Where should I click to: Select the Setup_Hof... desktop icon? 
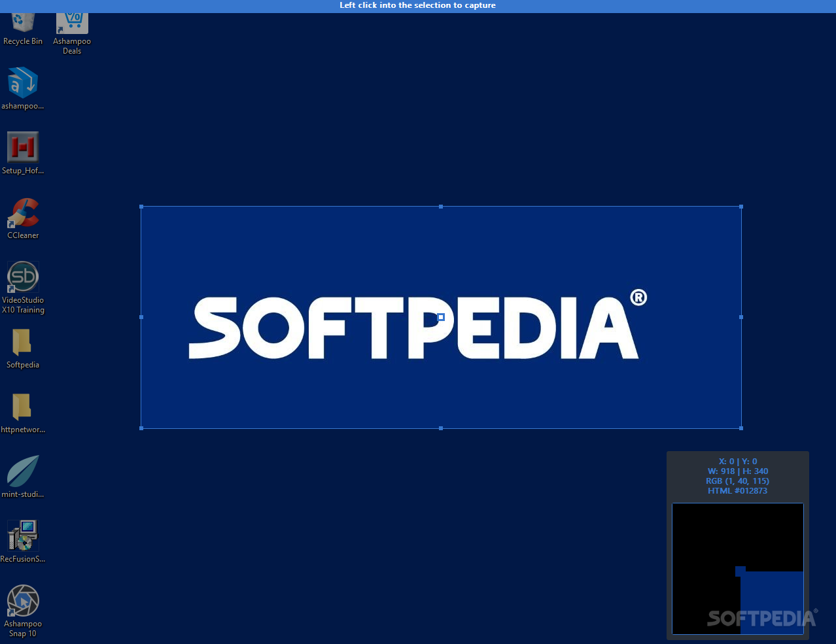23,153
